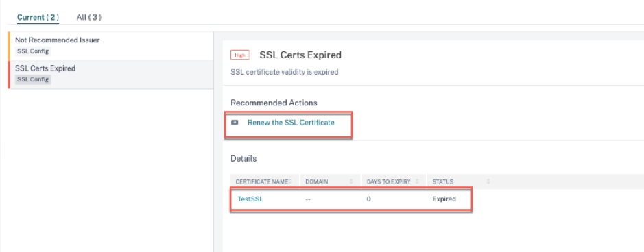Switch to the All (3) tab
Screen dimensions: 644x252
88,17
